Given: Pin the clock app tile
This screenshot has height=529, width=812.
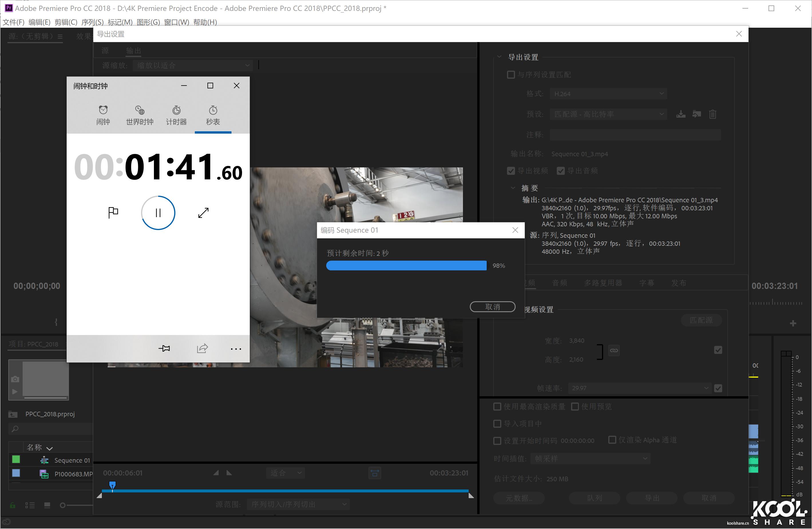Looking at the screenshot, I should (164, 348).
